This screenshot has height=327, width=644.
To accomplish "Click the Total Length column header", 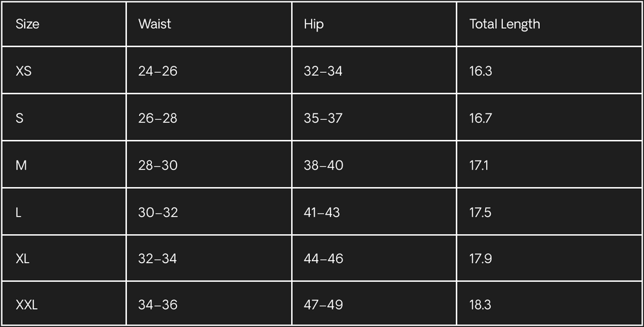I will [x=504, y=25].
